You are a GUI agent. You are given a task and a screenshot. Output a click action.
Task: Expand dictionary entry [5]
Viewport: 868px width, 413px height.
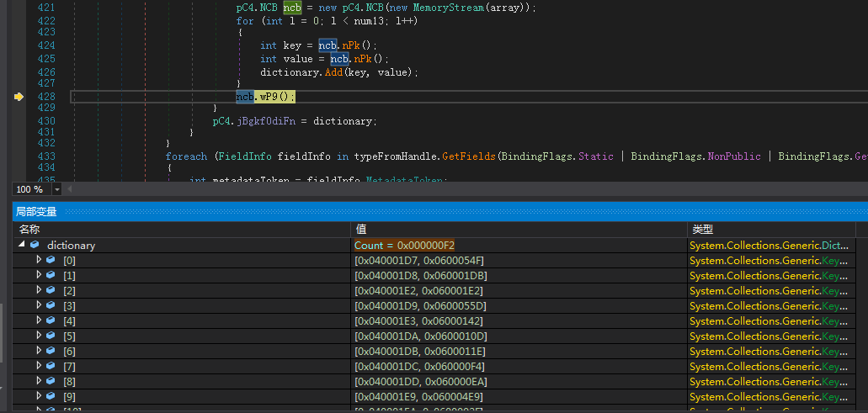coord(39,336)
